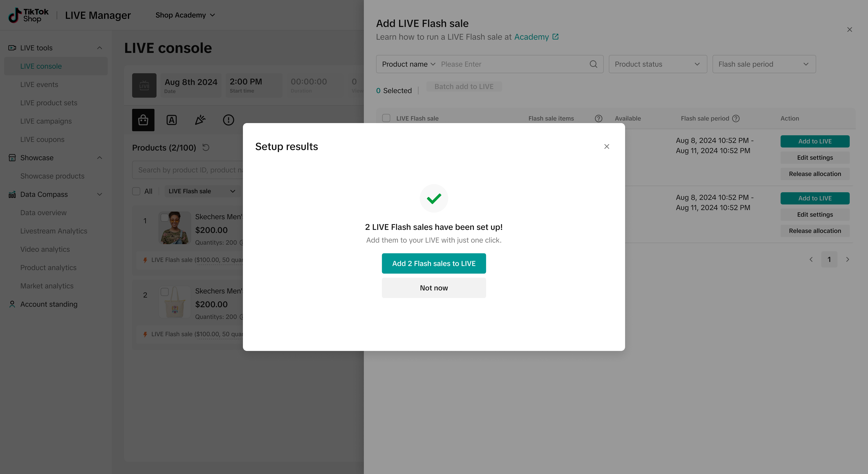The width and height of the screenshot is (868, 474).
Task: Click the shopping bag products icon
Action: tap(143, 120)
